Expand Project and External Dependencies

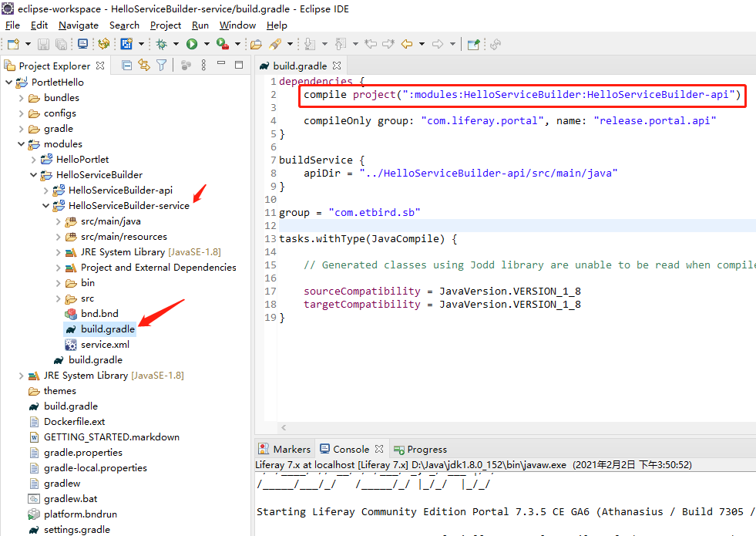tap(59, 268)
